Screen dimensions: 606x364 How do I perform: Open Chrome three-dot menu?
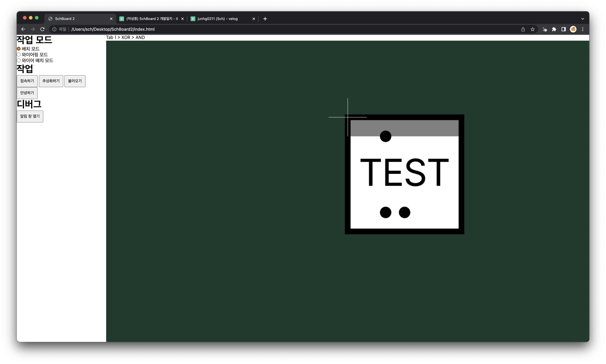click(x=583, y=29)
